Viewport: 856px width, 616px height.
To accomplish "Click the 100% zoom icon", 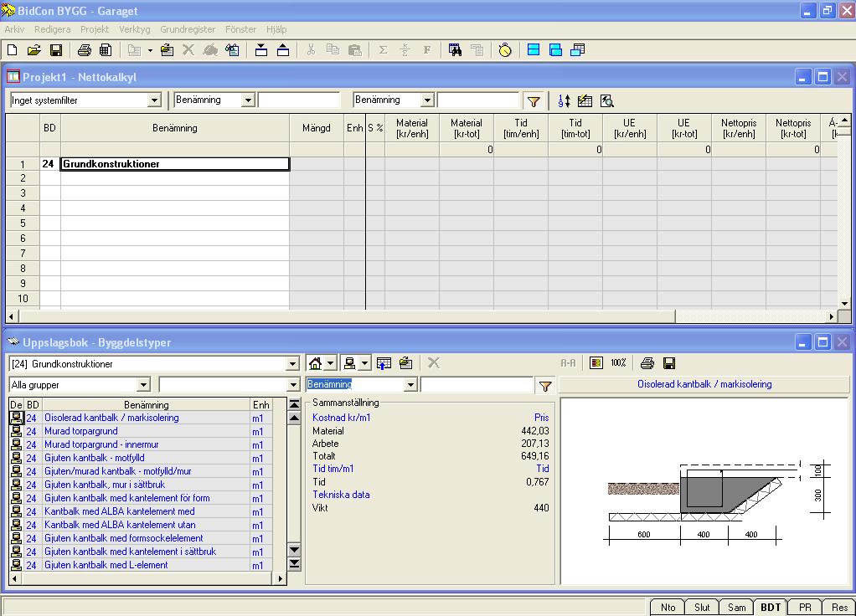I will [x=618, y=363].
